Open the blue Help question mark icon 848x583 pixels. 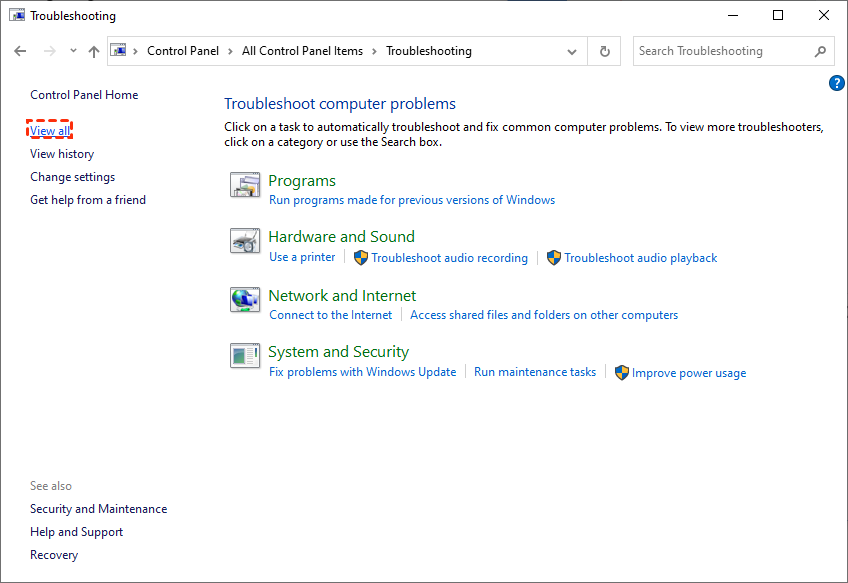(837, 83)
